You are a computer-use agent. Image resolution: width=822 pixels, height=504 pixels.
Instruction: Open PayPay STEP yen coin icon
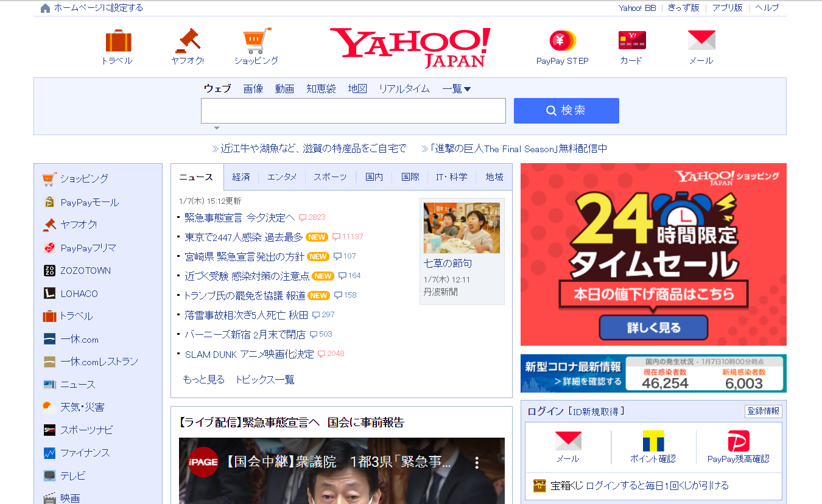(563, 41)
